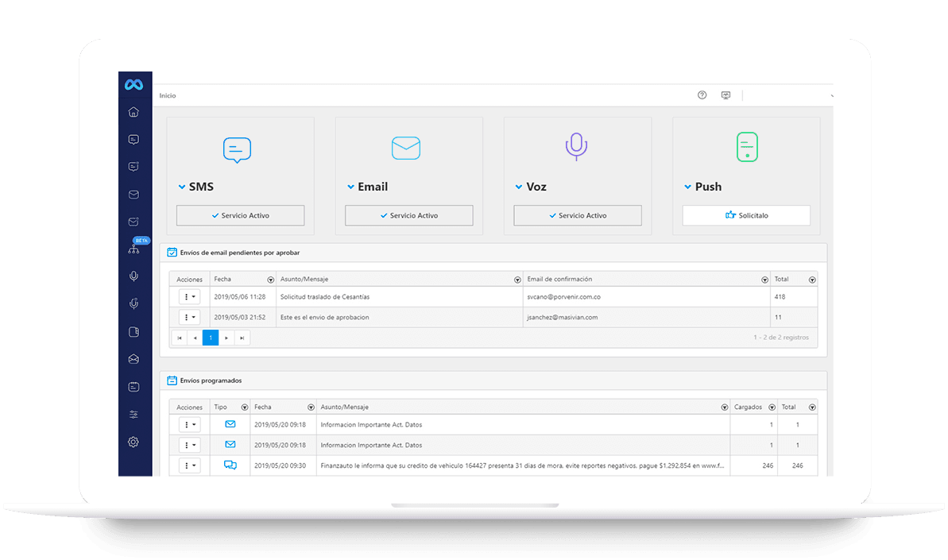Expand the SMS panel chevron

(180, 187)
